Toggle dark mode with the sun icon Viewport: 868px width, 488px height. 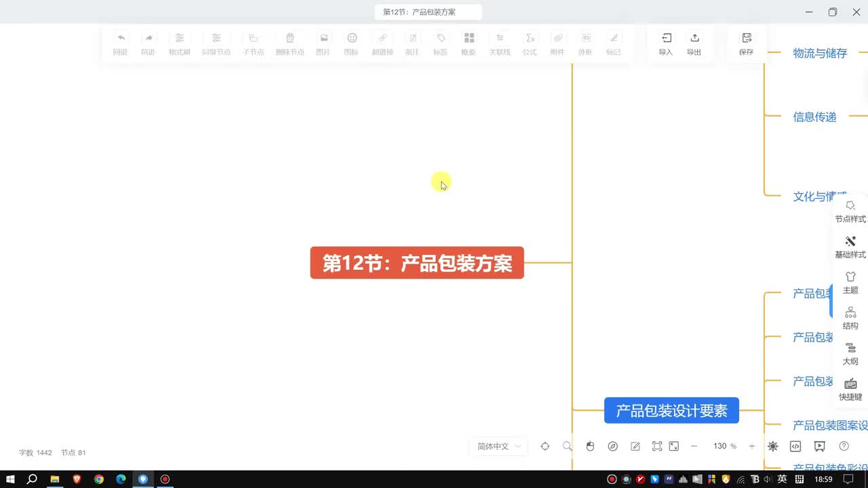click(773, 446)
